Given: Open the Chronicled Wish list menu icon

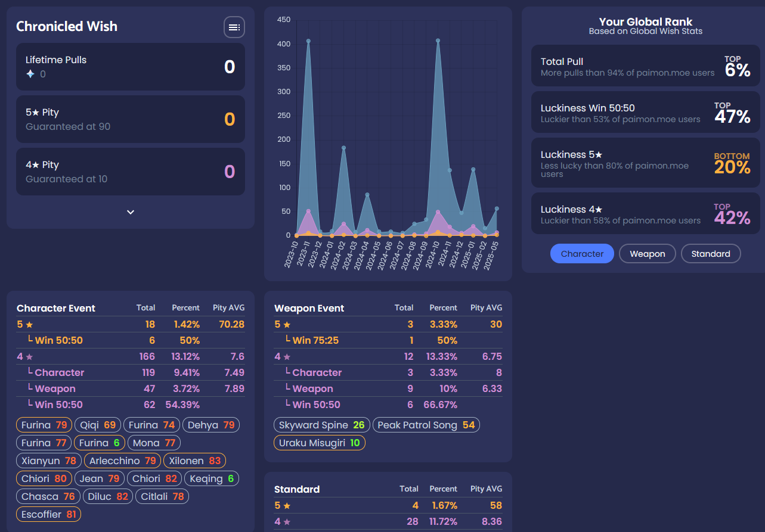Looking at the screenshot, I should click(234, 27).
